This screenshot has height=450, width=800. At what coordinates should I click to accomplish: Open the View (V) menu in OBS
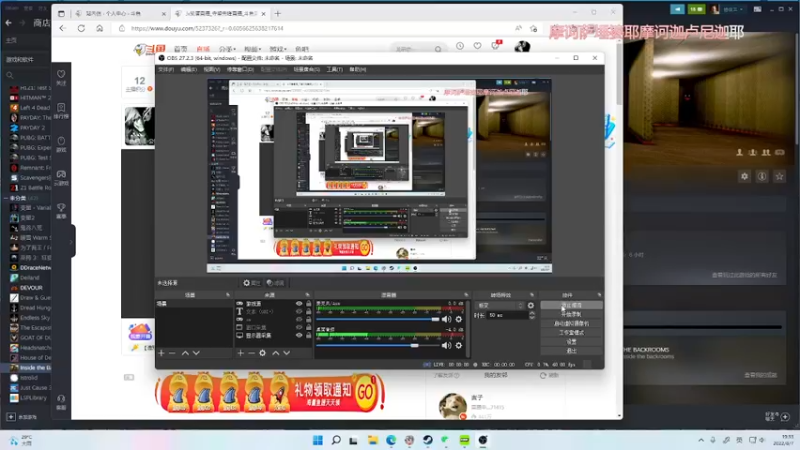(212, 69)
